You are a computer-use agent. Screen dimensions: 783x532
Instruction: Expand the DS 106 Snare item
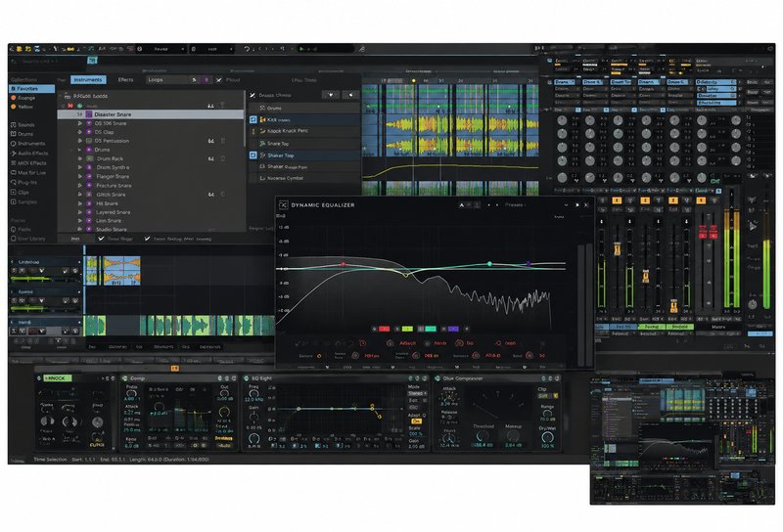pyautogui.click(x=79, y=123)
